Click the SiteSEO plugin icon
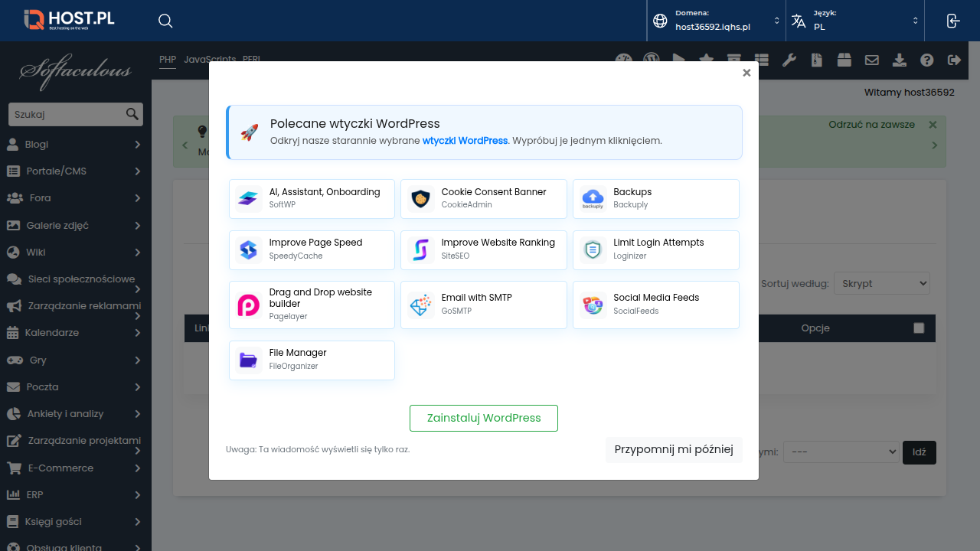 (420, 249)
